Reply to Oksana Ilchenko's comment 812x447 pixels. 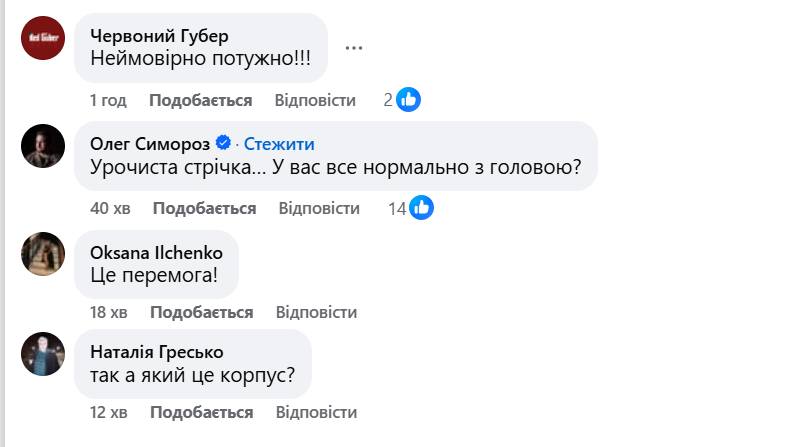[x=316, y=312]
